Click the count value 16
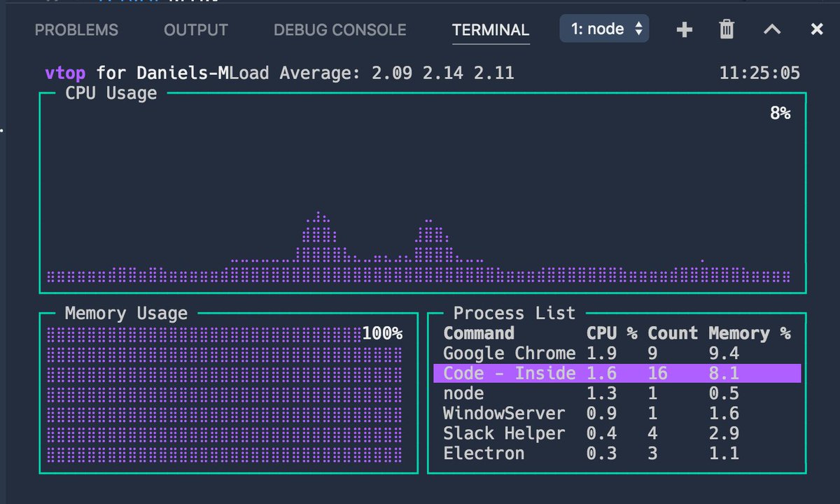 [x=657, y=373]
